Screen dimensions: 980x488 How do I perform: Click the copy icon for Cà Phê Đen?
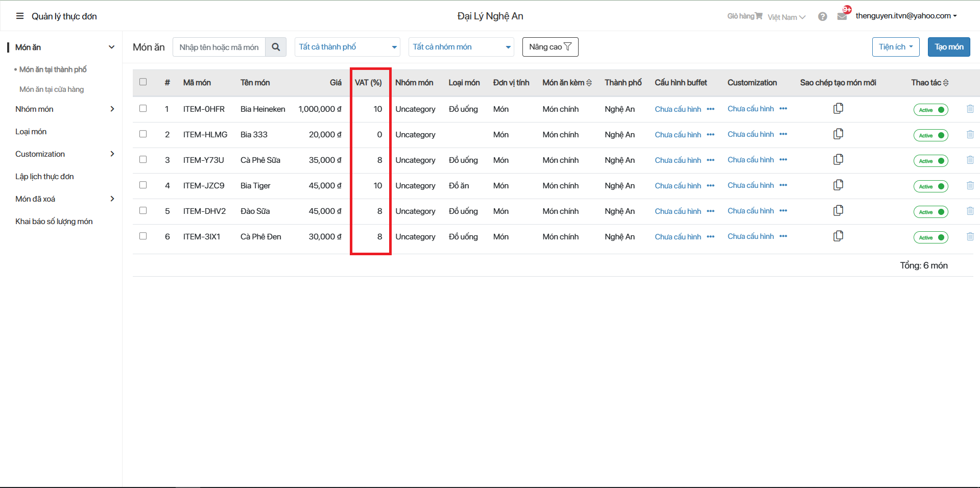click(x=838, y=236)
